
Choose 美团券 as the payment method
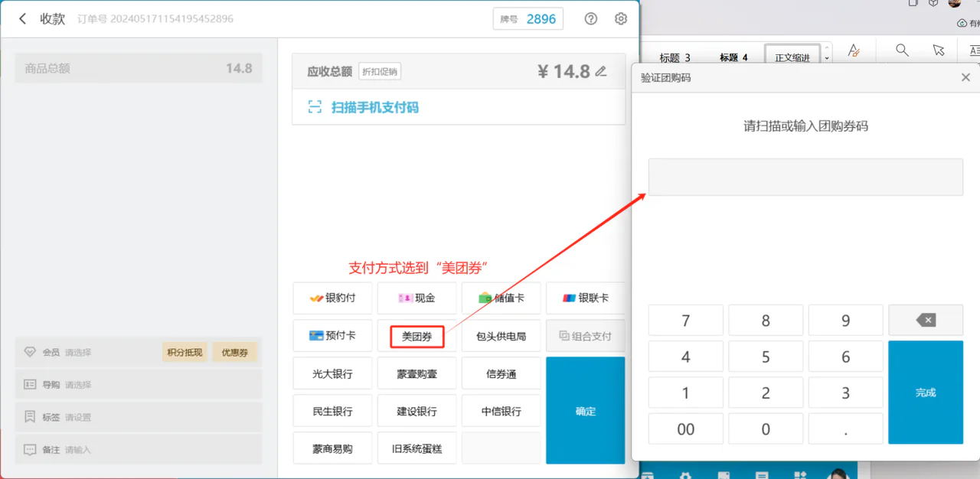pos(416,336)
